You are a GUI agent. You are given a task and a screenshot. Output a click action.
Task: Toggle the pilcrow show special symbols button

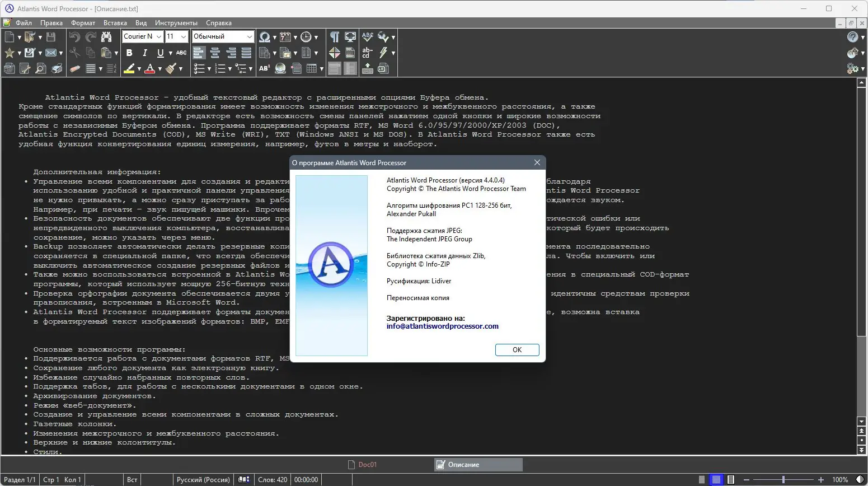335,37
